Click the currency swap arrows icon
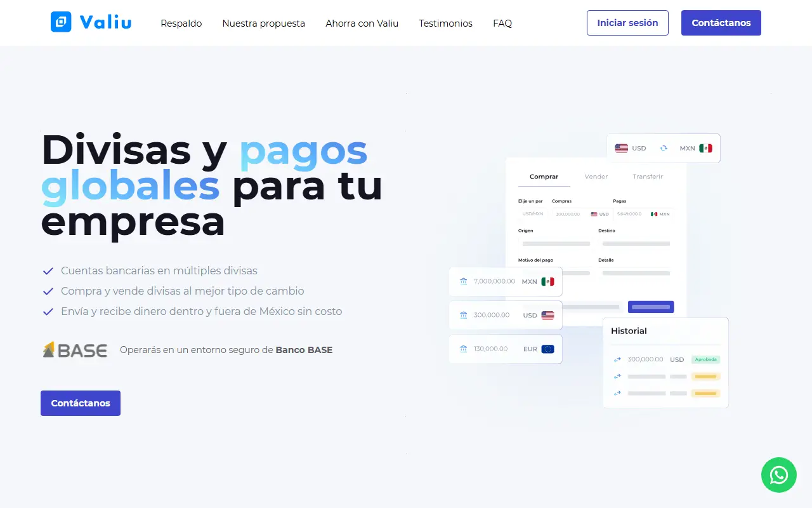 tap(664, 148)
